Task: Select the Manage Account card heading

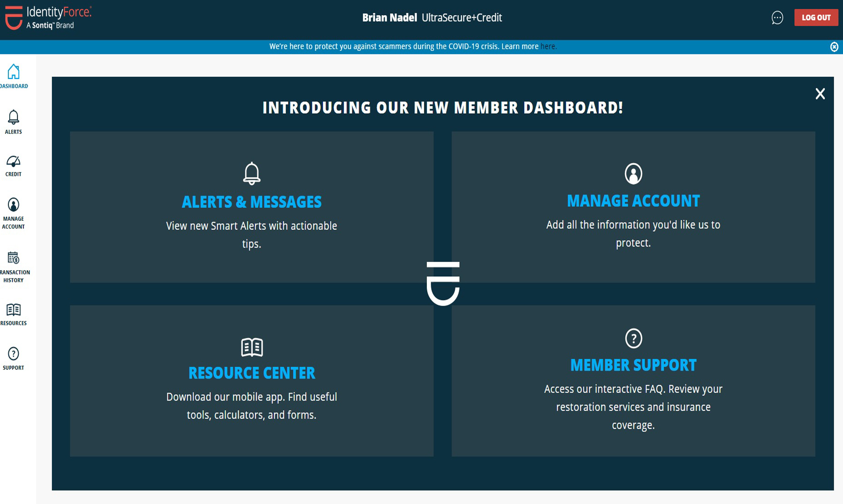Action: tap(633, 201)
